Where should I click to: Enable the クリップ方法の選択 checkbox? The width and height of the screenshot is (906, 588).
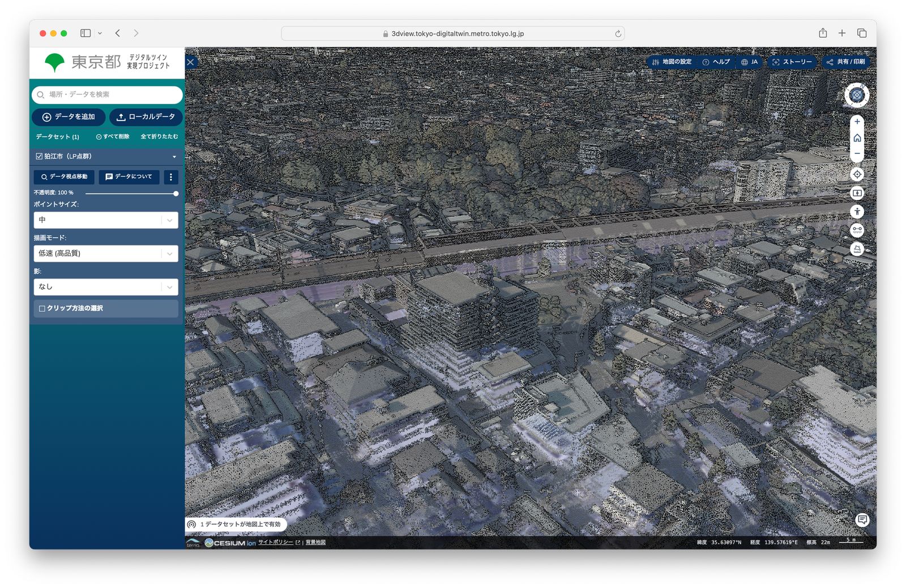pos(42,308)
